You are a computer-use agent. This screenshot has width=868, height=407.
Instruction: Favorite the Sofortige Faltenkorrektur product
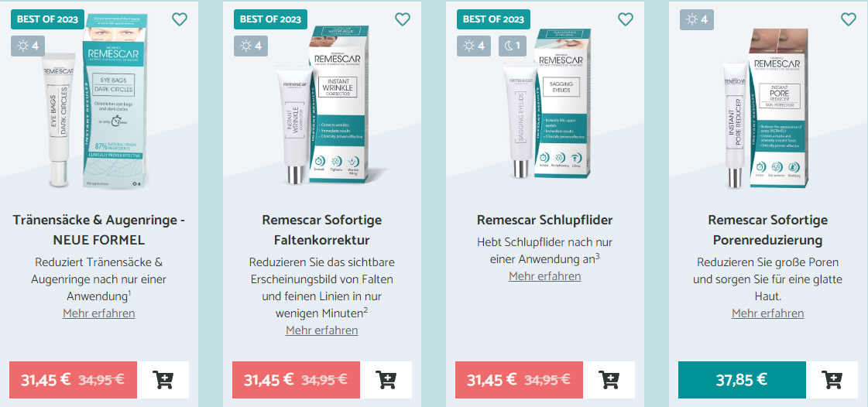point(403,19)
